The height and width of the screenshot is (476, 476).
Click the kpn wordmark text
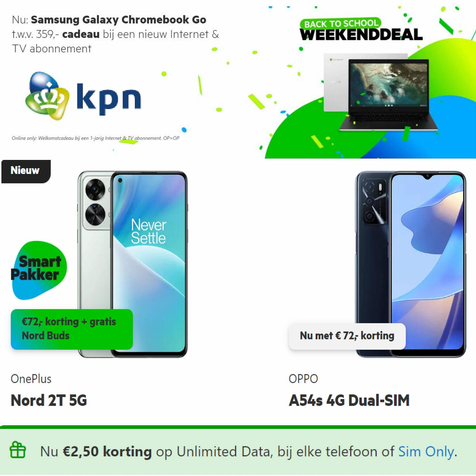(x=109, y=99)
